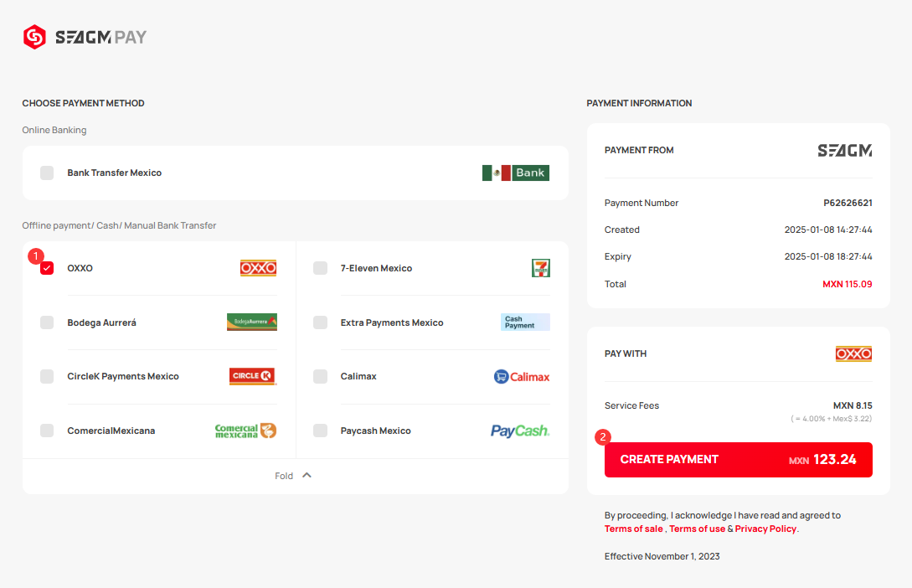Viewport: 912px width, 588px height.
Task: Click the Create Payment button
Action: point(738,460)
